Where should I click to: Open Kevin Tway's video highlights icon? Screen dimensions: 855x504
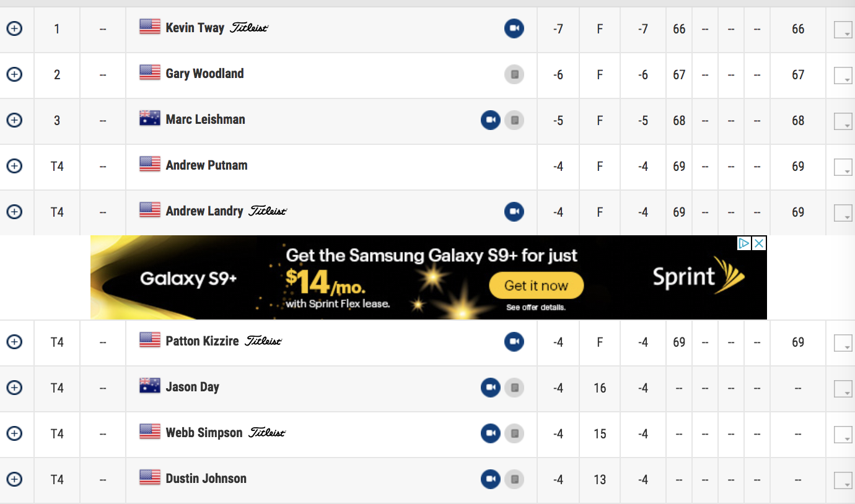pyautogui.click(x=514, y=28)
